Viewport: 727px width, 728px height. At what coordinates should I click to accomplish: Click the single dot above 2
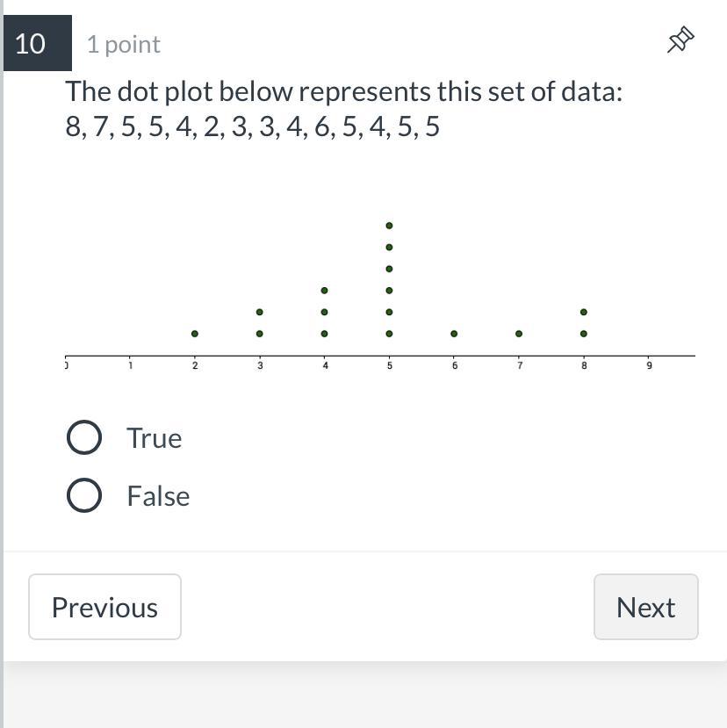[x=195, y=334]
